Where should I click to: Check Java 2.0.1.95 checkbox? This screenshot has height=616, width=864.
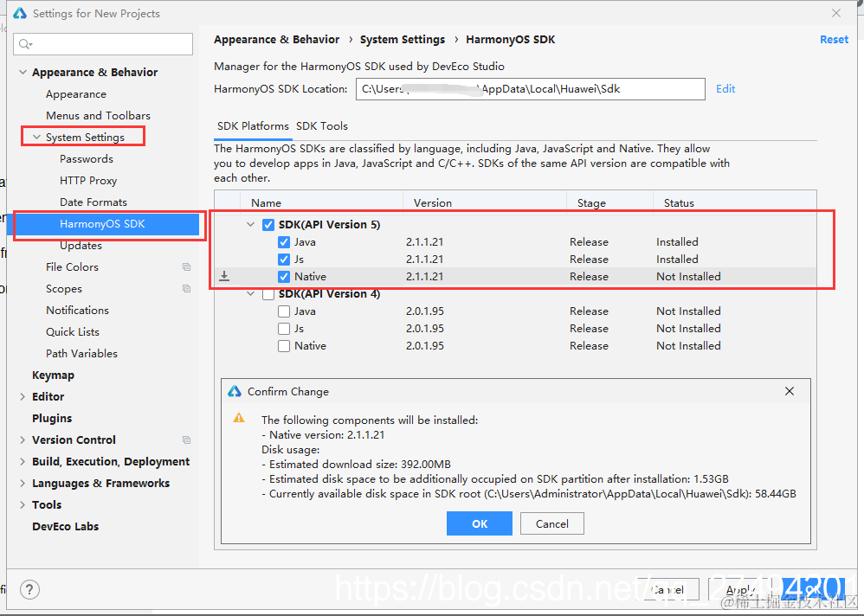coord(284,311)
